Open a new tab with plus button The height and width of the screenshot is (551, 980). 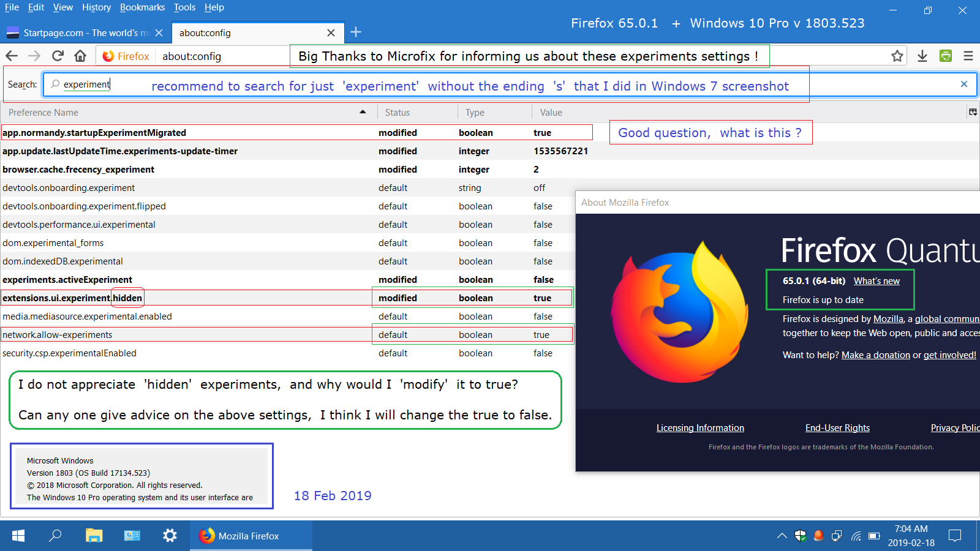(x=356, y=32)
